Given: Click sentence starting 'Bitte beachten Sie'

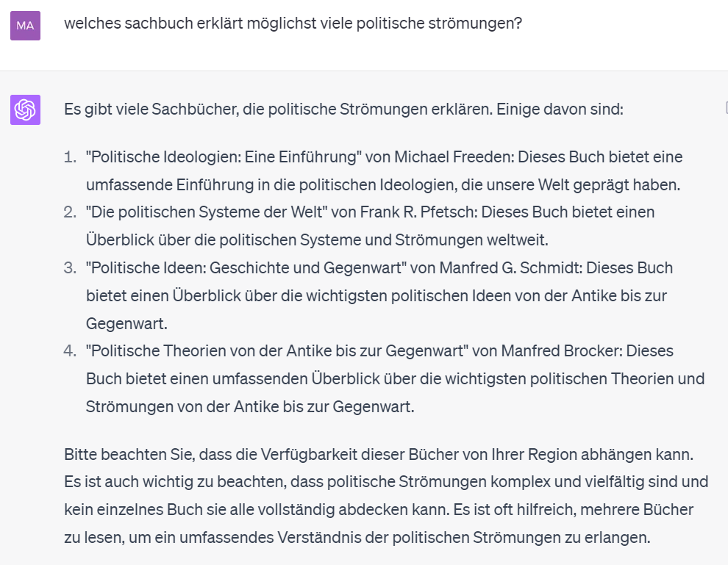Looking at the screenshot, I should (x=379, y=454).
